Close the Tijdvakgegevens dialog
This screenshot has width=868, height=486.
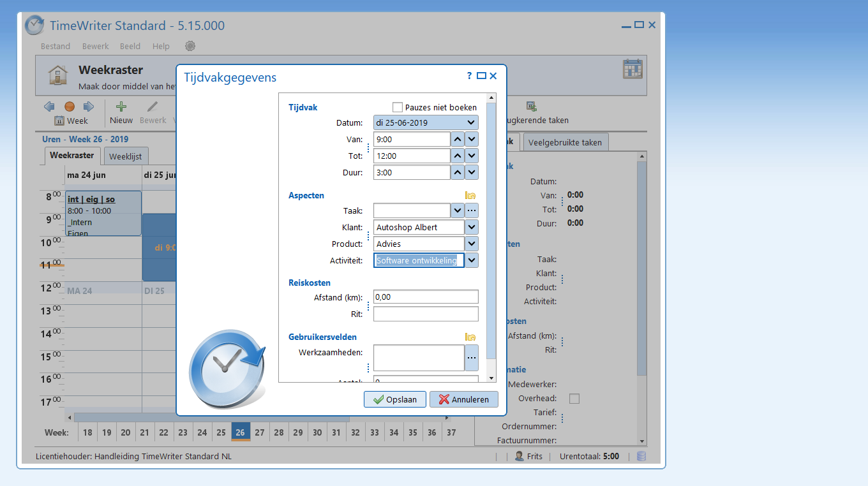pyautogui.click(x=493, y=75)
